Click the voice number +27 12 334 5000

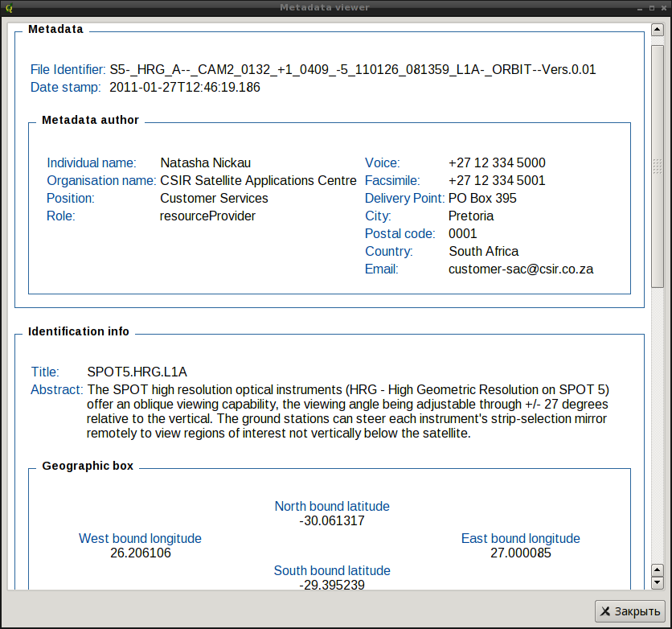click(x=497, y=163)
